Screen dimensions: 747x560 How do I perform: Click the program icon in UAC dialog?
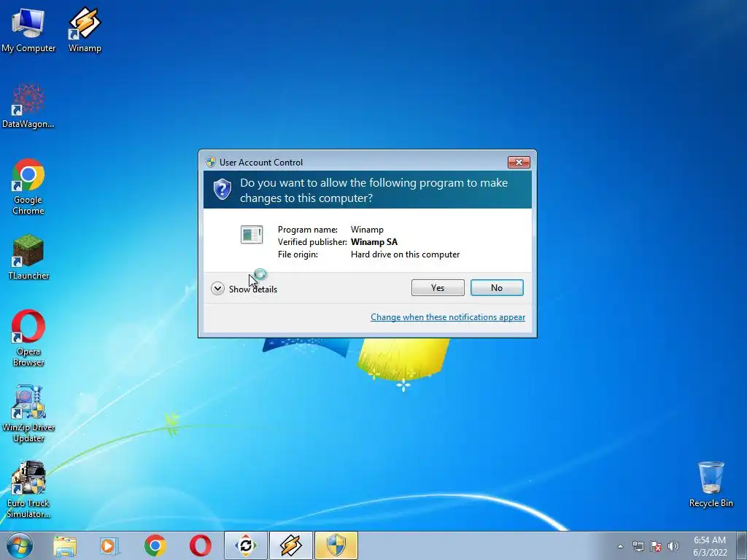(252, 234)
